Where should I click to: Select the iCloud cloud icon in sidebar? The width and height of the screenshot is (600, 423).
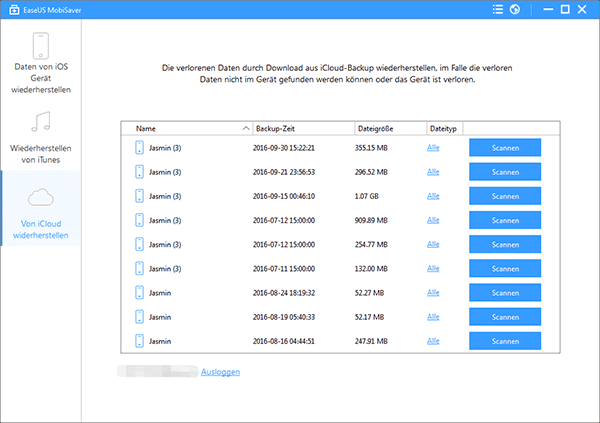pos(41,198)
